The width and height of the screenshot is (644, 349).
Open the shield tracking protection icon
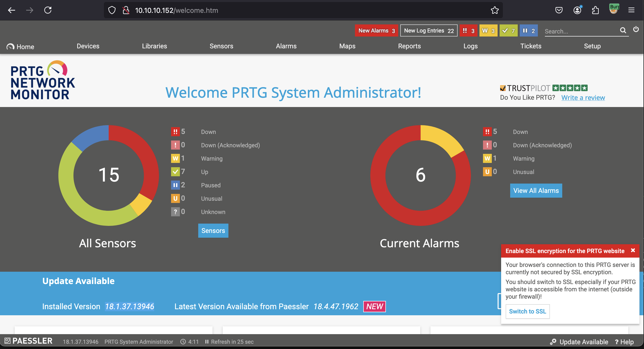(112, 10)
